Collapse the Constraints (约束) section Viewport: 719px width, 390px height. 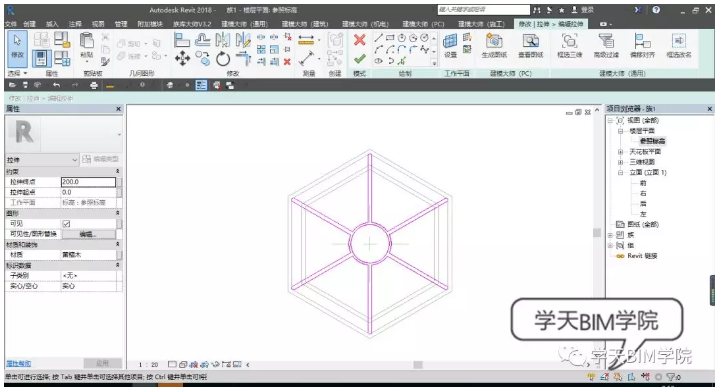point(117,171)
